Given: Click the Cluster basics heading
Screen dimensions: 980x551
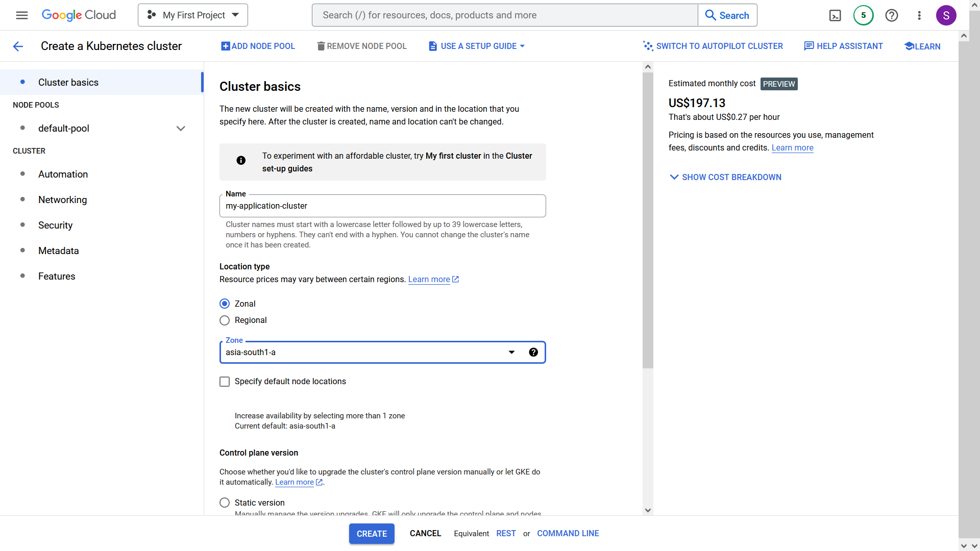Looking at the screenshot, I should click(260, 87).
